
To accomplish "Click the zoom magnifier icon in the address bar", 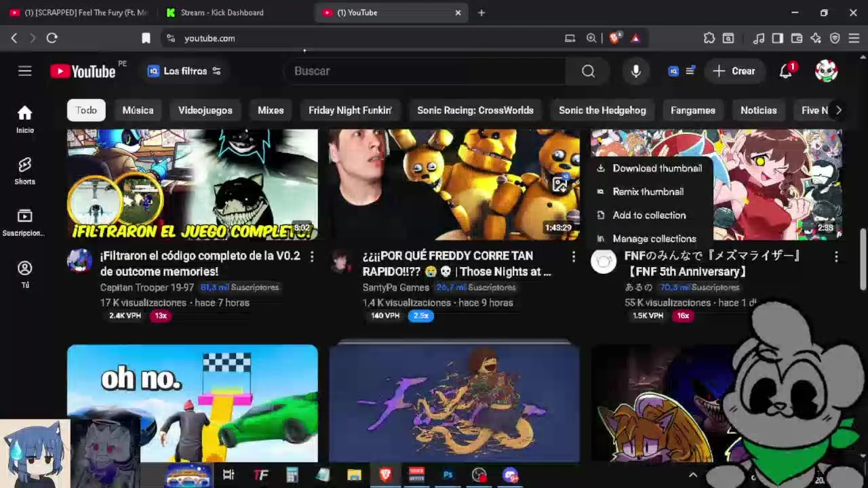I will tap(591, 38).
